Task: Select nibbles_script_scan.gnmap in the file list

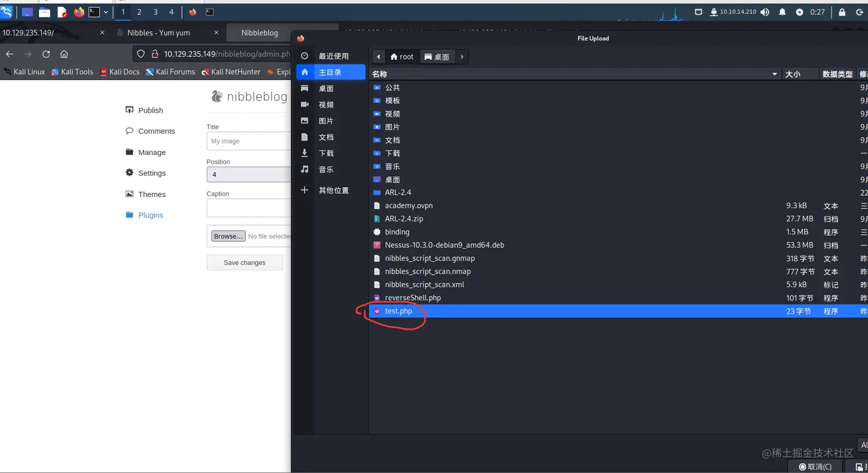Action: click(x=618, y=258)
